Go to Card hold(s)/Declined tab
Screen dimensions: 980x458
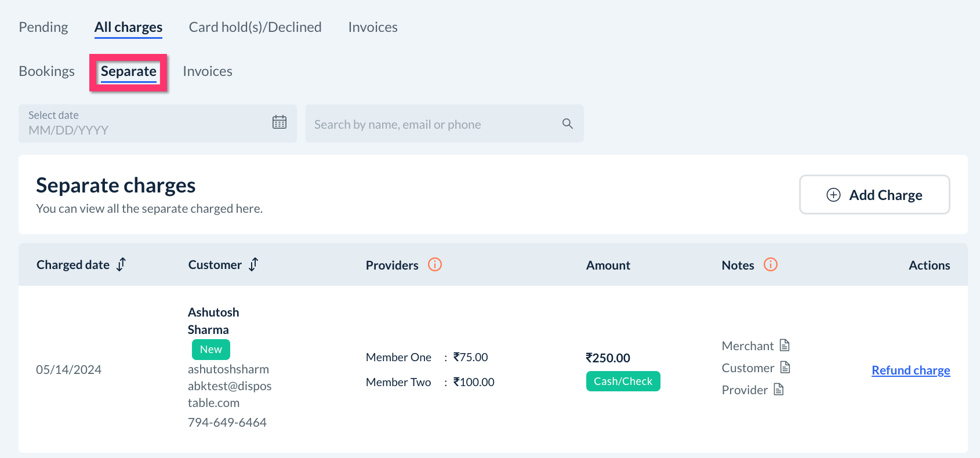coord(255,27)
